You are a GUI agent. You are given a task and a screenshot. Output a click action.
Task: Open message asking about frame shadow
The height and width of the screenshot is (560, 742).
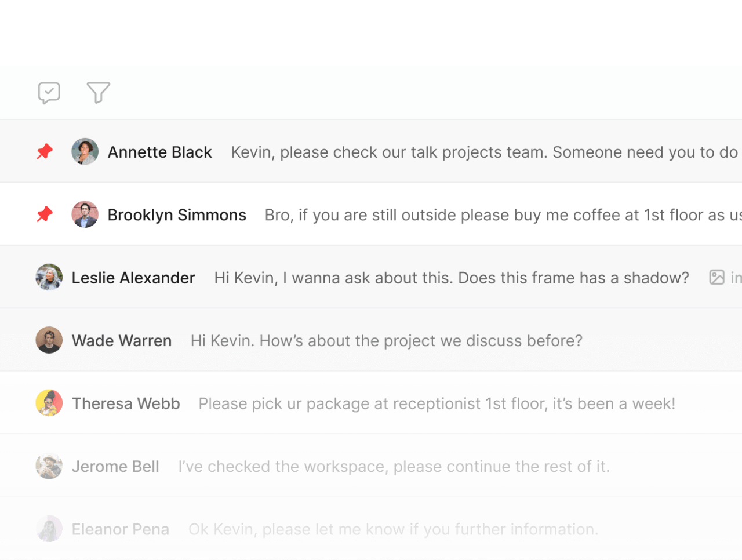click(452, 278)
